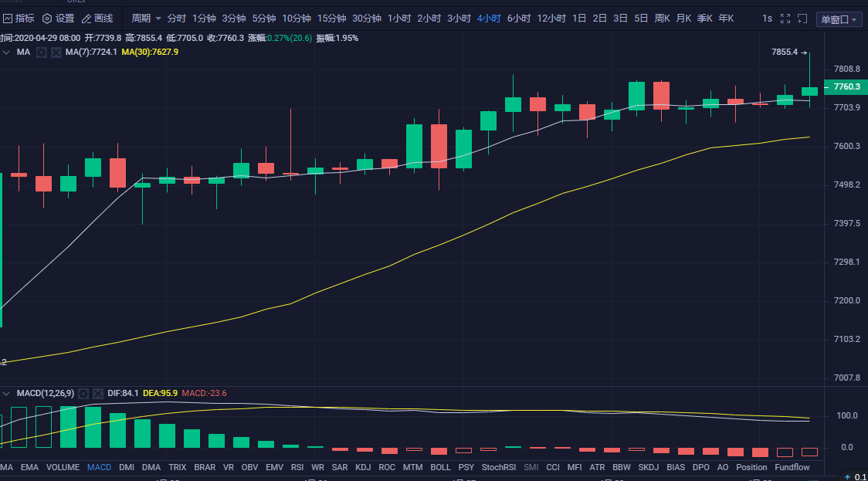Select 1小时 timeframe
The image size is (868, 481).
399,19
